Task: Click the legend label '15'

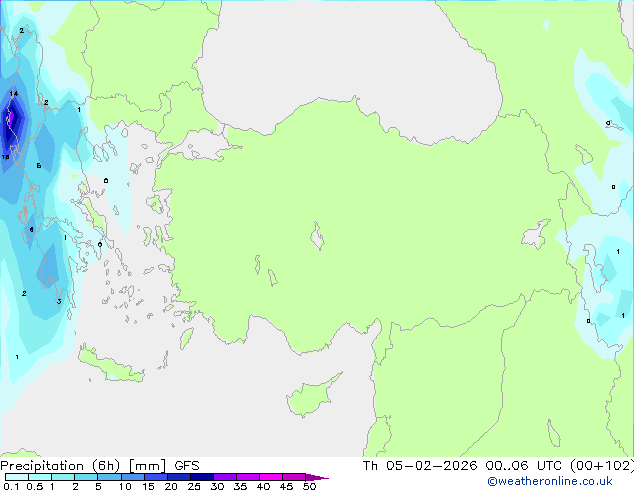Action: point(148,486)
